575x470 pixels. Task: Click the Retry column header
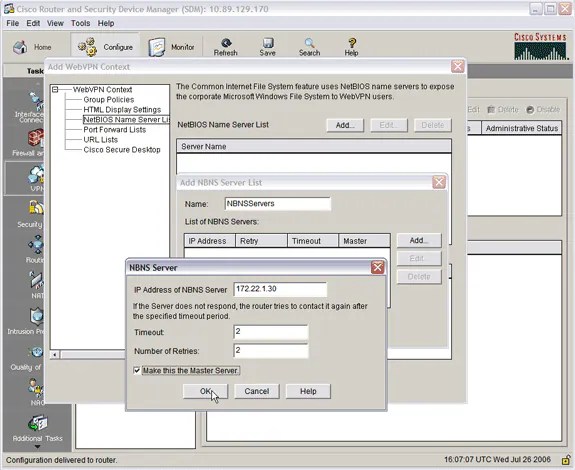[261, 241]
